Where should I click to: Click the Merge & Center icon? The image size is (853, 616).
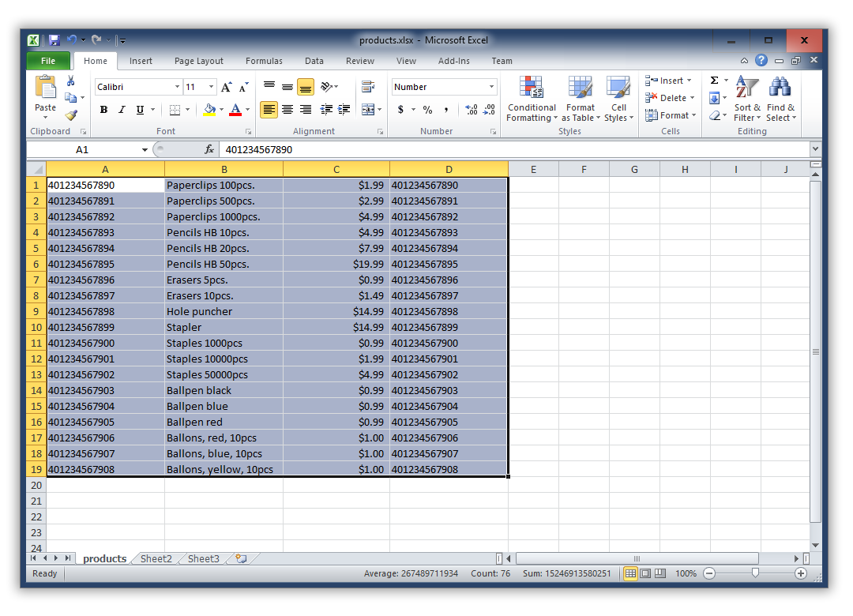pos(368,109)
